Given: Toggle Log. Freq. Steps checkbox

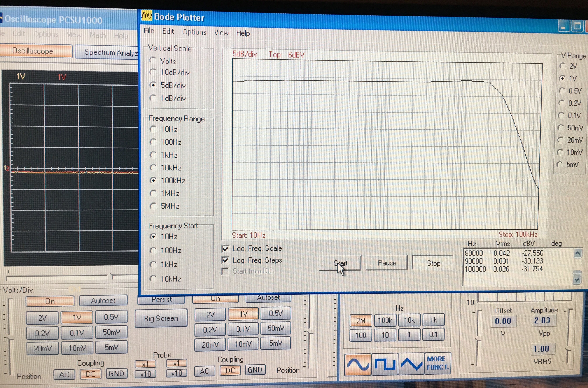Looking at the screenshot, I should [225, 260].
